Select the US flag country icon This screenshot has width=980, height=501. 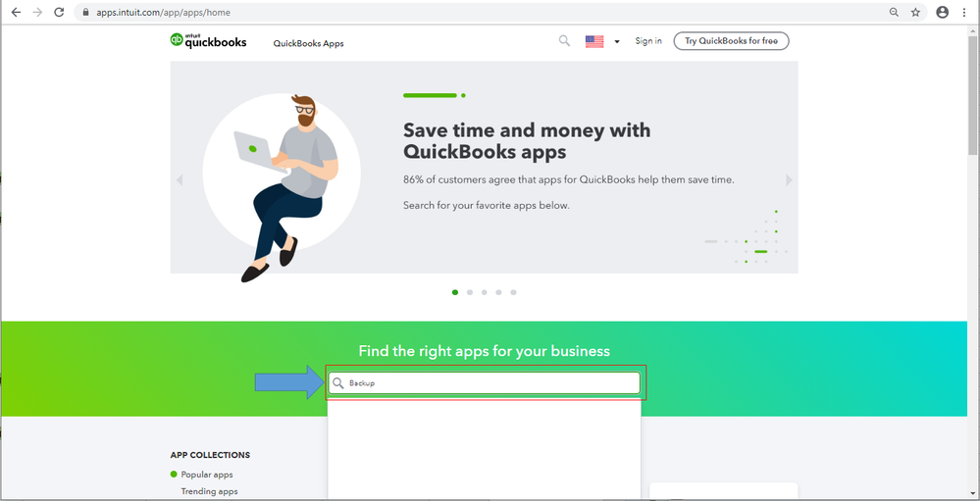tap(594, 41)
